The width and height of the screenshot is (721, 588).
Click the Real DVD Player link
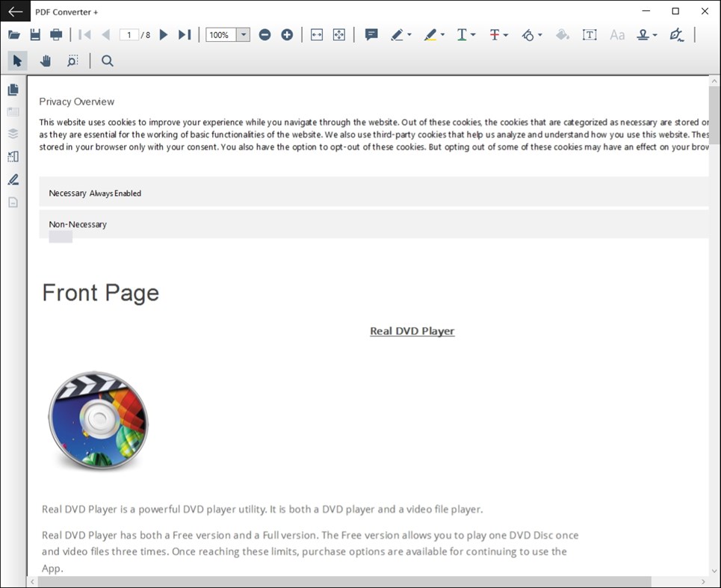[x=412, y=330]
